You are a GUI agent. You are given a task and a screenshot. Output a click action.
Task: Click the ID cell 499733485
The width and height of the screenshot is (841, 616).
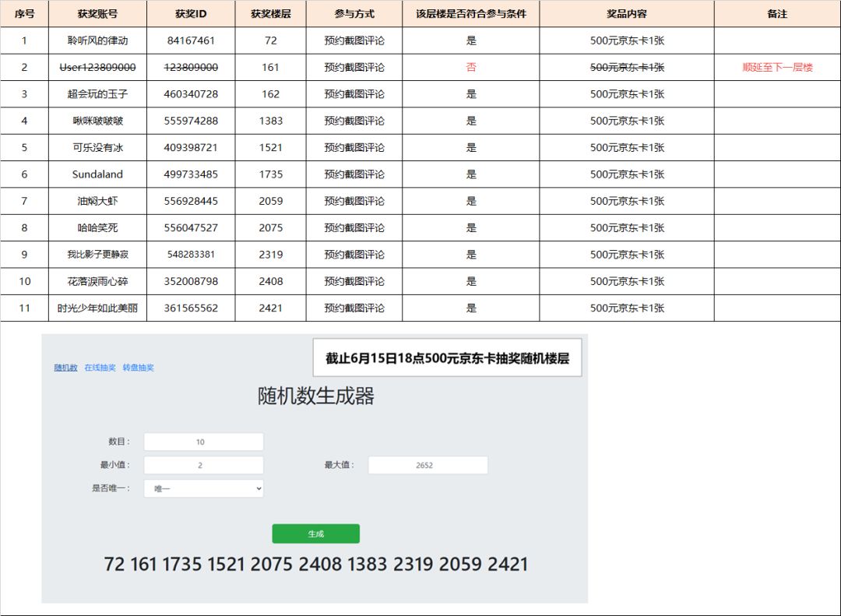(x=191, y=174)
